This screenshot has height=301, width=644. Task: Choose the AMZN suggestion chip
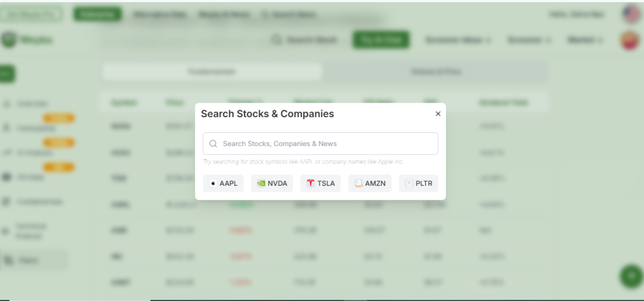click(370, 183)
